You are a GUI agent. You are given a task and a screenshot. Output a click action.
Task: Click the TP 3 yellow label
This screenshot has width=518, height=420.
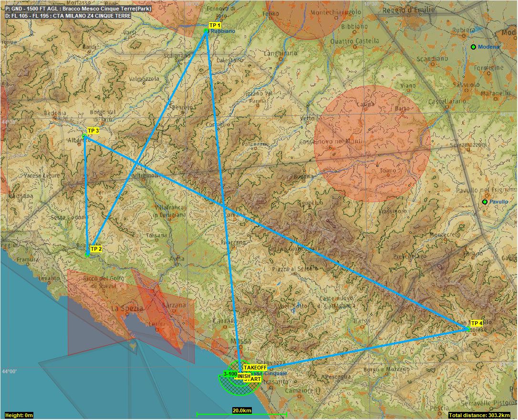click(93, 131)
